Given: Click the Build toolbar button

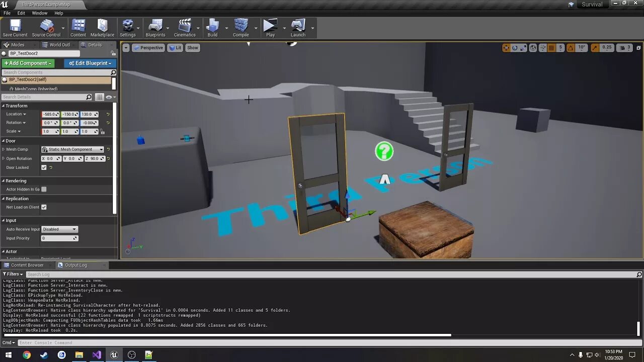Looking at the screenshot, I should coord(213,28).
